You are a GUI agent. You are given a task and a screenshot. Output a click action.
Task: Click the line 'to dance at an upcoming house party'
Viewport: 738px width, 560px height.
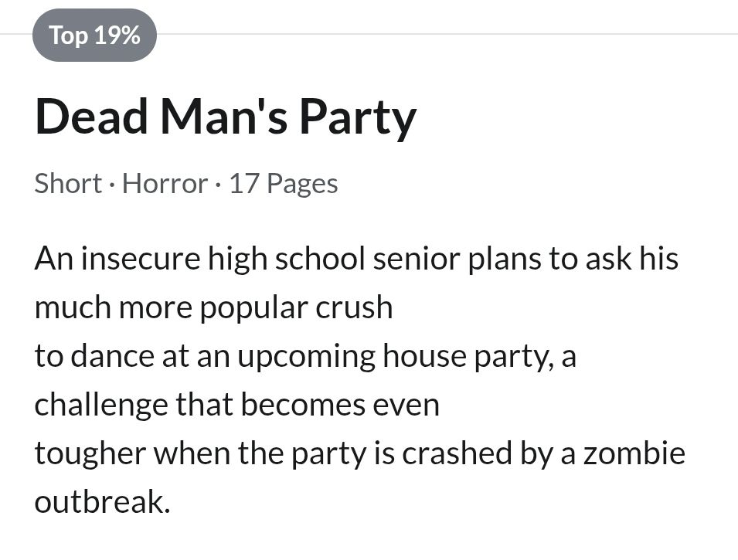[304, 356]
